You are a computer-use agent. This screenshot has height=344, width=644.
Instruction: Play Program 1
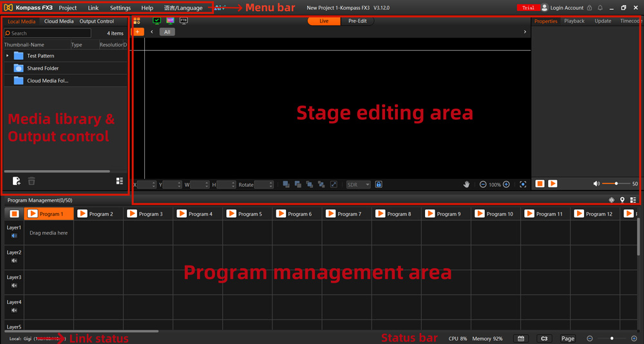tap(33, 214)
